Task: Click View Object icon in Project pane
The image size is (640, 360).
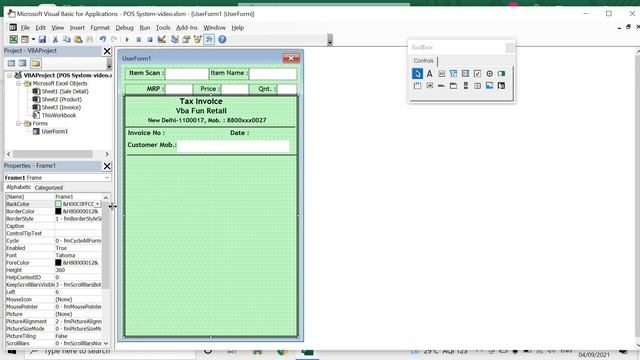Action: tap(22, 64)
